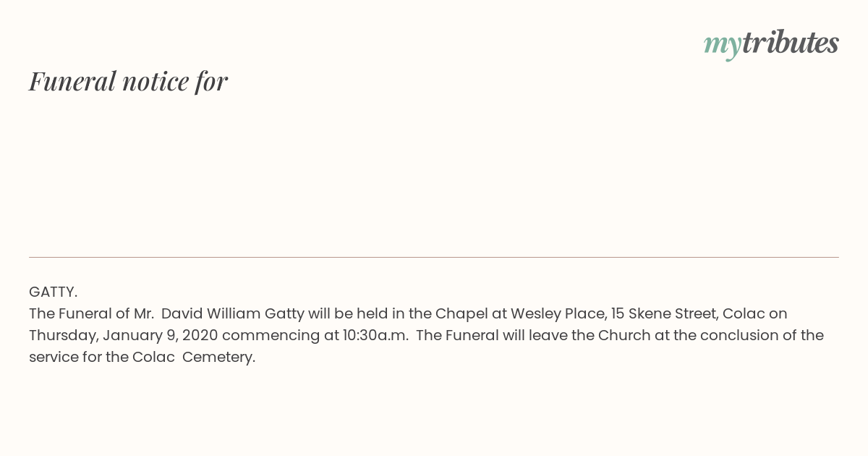Image resolution: width=868 pixels, height=456 pixels.
Task: Select the name "David William Gatty"
Action: (x=232, y=313)
